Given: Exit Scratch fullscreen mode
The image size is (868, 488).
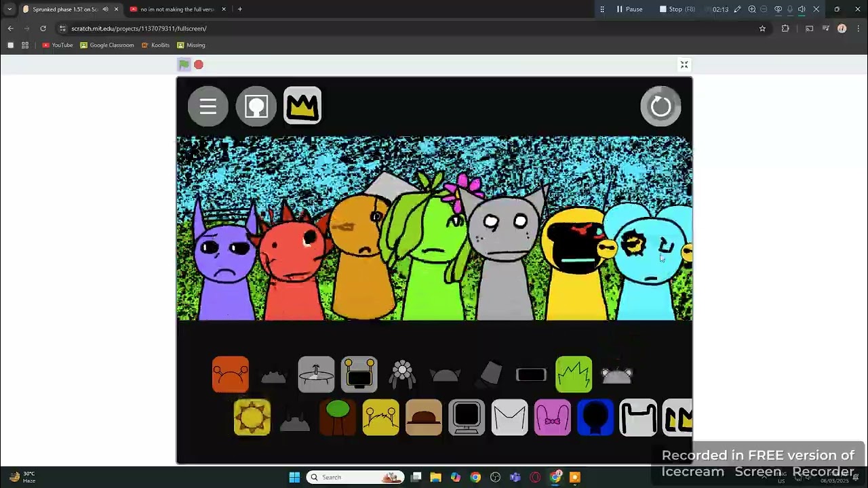Looking at the screenshot, I should click(684, 64).
